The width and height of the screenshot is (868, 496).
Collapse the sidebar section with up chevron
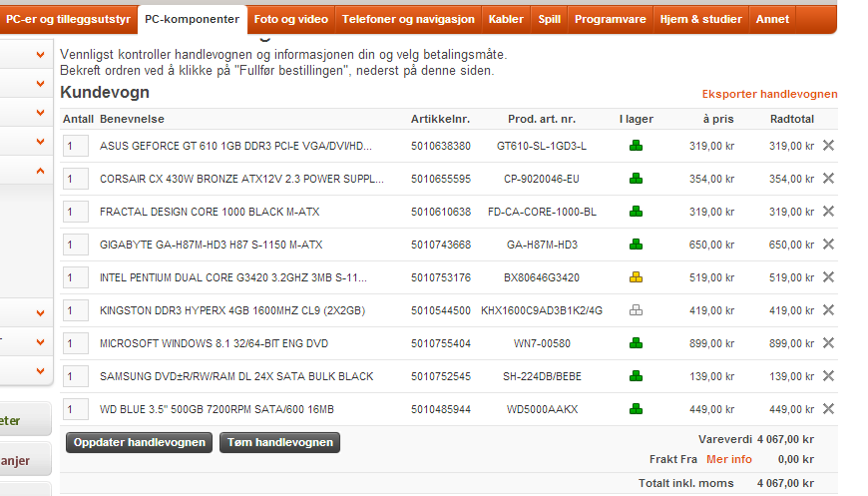[41, 171]
